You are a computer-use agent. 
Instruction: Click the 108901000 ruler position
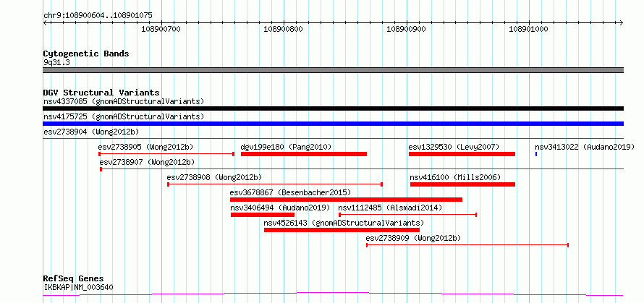tap(529, 29)
